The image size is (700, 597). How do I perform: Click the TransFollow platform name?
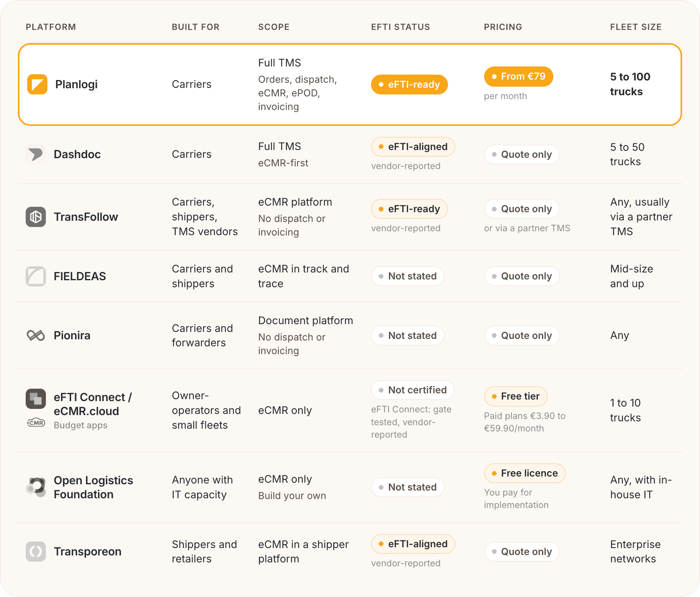[86, 217]
